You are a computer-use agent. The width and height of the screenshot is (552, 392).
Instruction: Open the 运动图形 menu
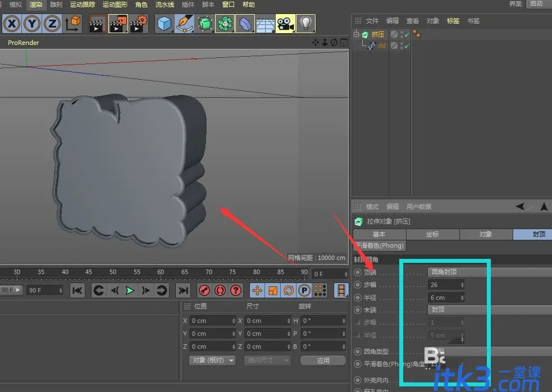[x=115, y=4]
